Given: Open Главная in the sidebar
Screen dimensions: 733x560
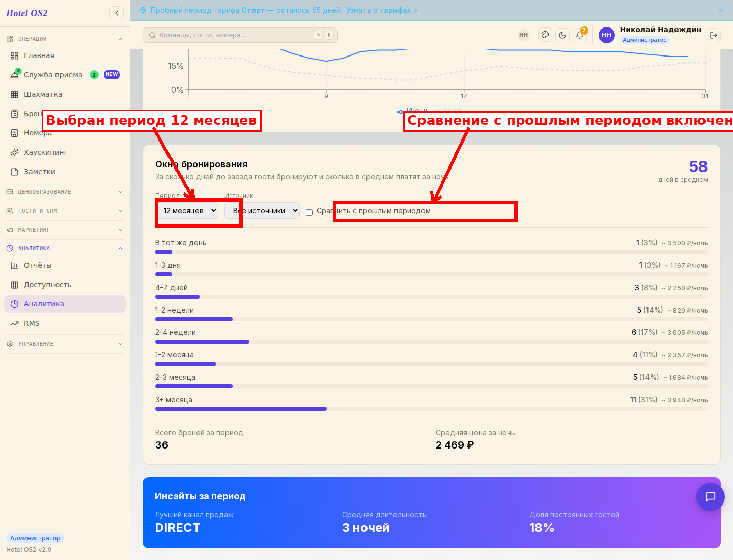Looking at the screenshot, I should (x=65, y=55).
